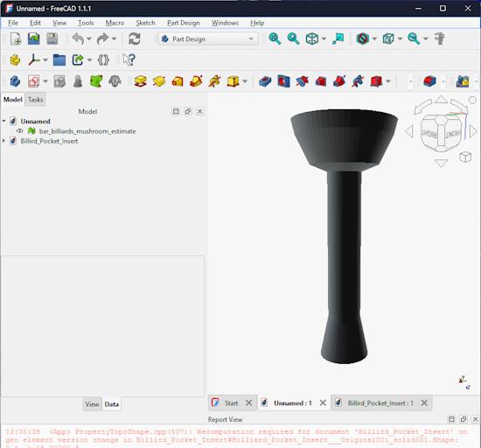Viewport: 481px width, 448px height.
Task: Select the Subtractive Loft tool
Action: coord(321,81)
